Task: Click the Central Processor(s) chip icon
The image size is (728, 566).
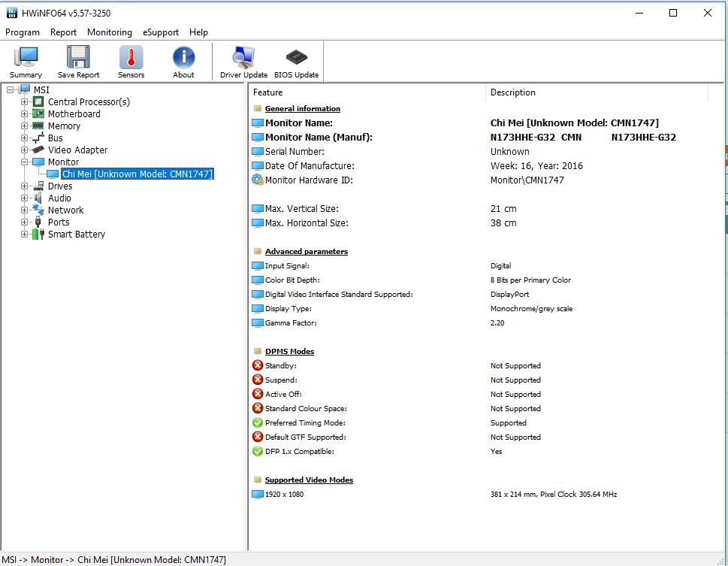Action: [x=38, y=101]
